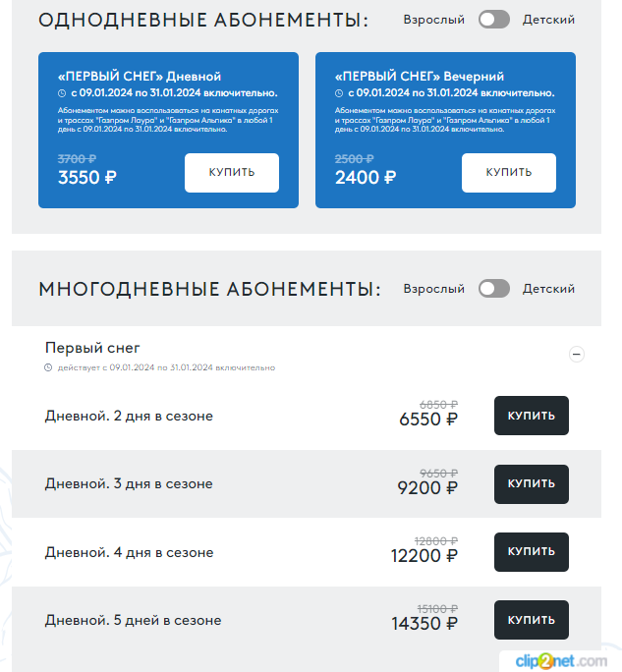Select Взрослый label in многодневные section
Image resolution: width=622 pixels, height=672 pixels.
click(x=433, y=289)
